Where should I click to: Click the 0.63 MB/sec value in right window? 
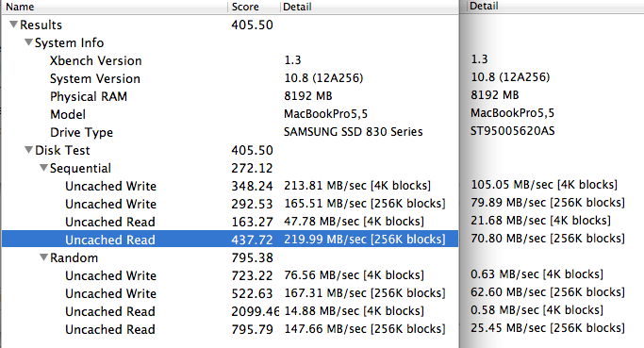point(537,274)
